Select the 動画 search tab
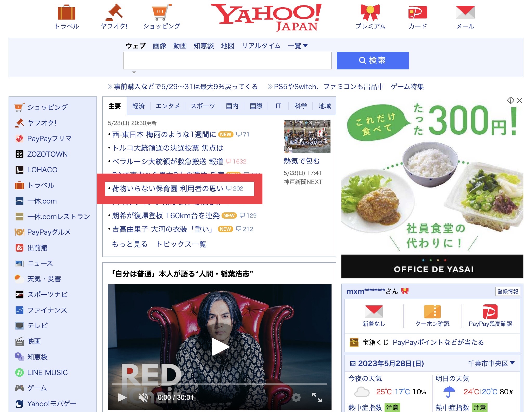Viewport: 532px width, 412px height. pos(180,46)
